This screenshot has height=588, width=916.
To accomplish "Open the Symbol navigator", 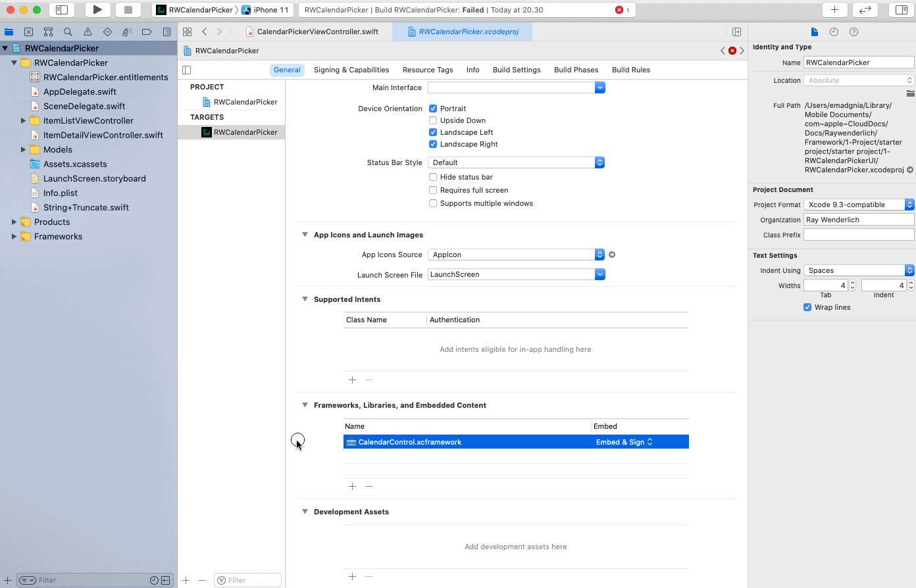I will click(x=49, y=32).
